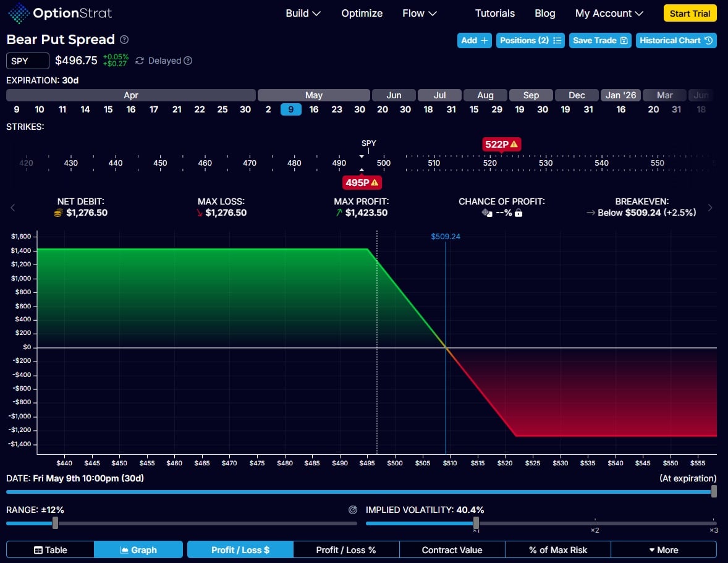Screen dimensions: 728x563
Task: Click the Implied Volatility slider handle
Action: 476,523
